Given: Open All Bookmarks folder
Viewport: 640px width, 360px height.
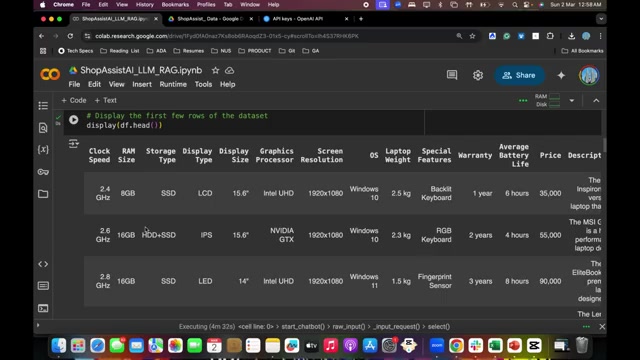Looking at the screenshot, I should coord(582,51).
